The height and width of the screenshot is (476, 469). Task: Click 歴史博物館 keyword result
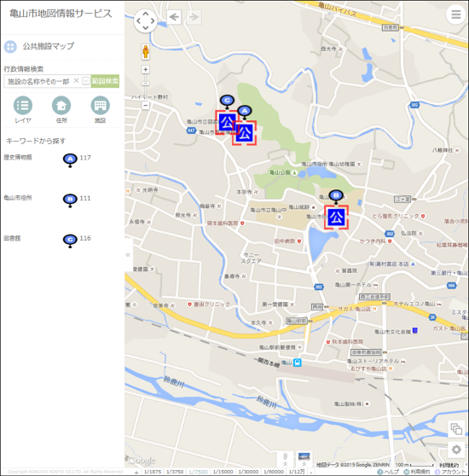click(18, 157)
